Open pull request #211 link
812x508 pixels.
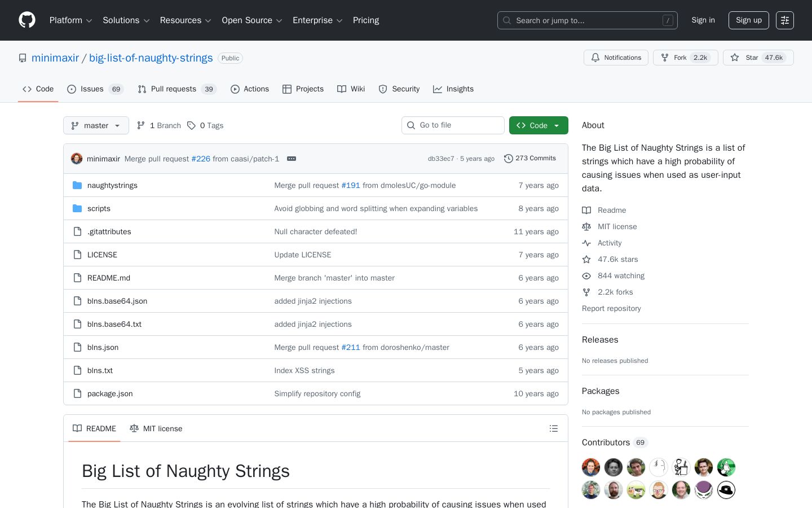tap(351, 347)
